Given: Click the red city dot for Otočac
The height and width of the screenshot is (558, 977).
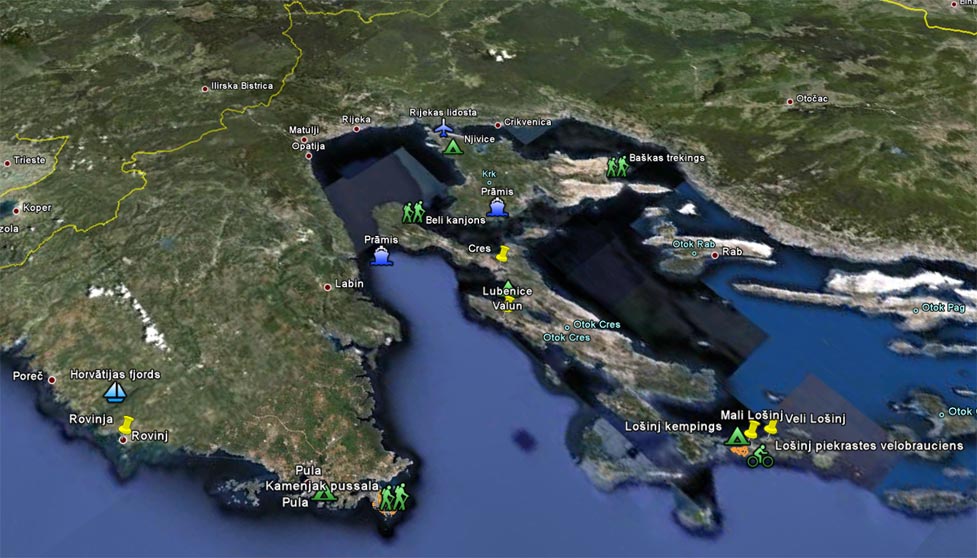Looking at the screenshot, I should click(790, 101).
